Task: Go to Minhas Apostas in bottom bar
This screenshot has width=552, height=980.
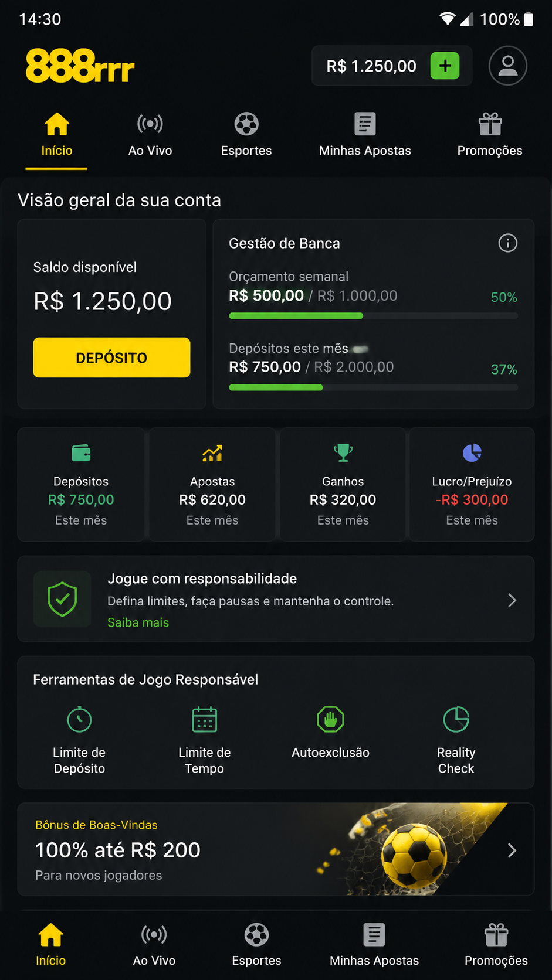Action: [374, 945]
